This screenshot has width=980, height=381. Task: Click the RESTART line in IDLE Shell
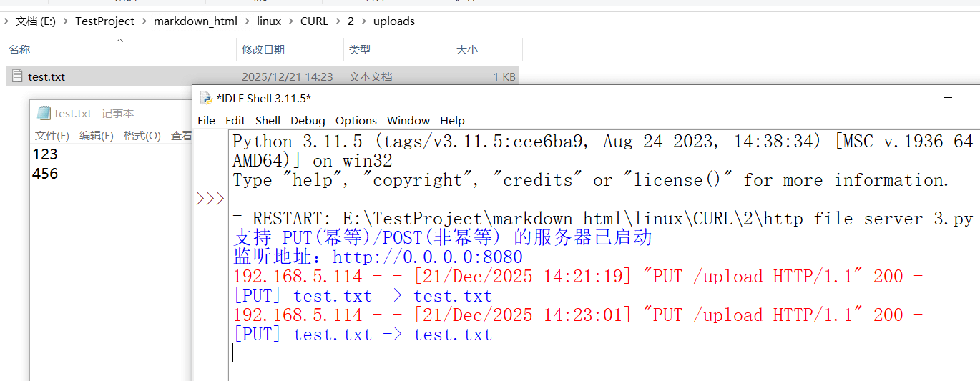point(602,219)
